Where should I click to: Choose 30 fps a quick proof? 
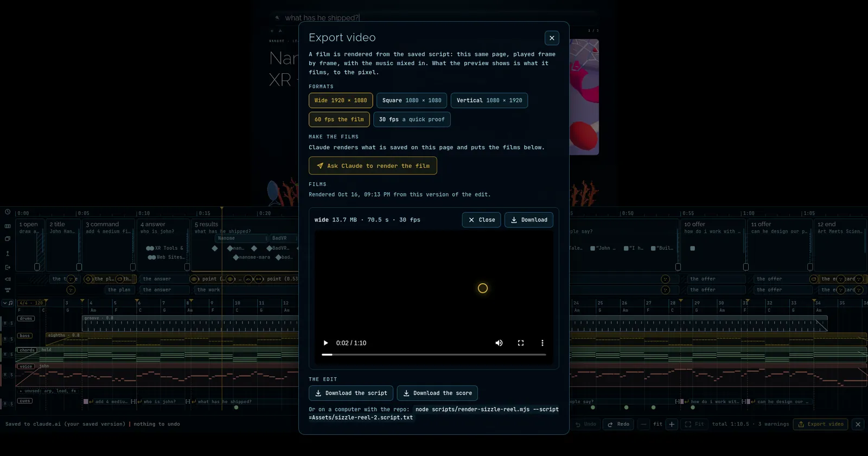(412, 119)
